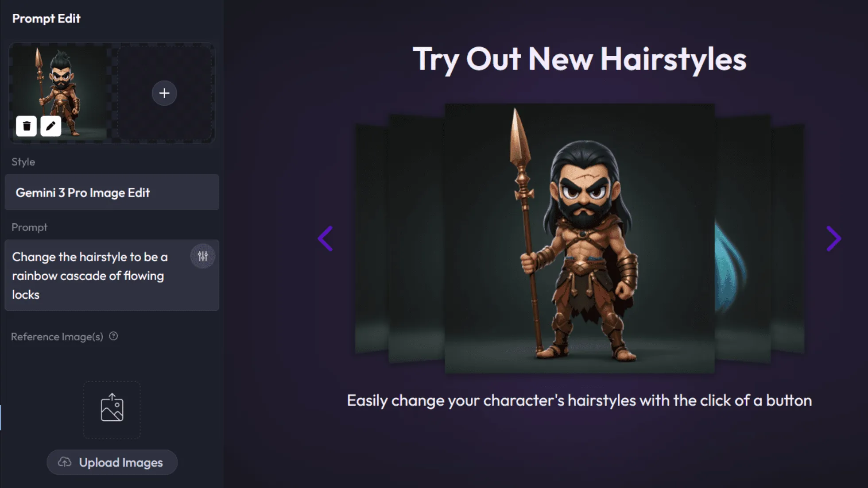Go to the previous carousel slide
Image resolution: width=868 pixels, height=488 pixels.
(x=326, y=239)
